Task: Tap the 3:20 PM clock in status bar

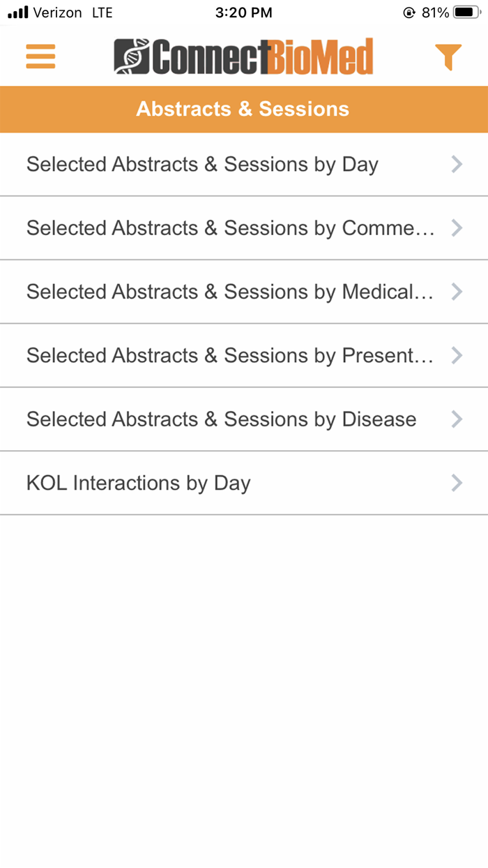Action: 243,13
